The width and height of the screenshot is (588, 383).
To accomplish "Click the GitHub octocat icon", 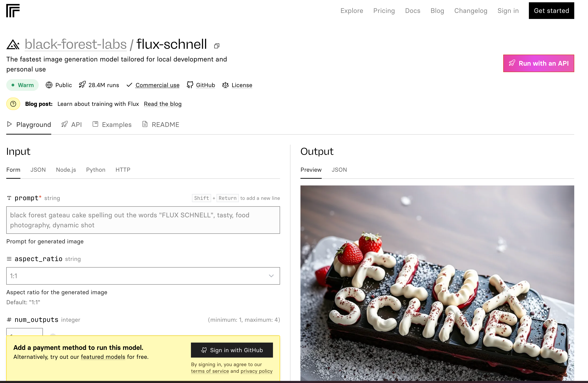I will (x=190, y=85).
